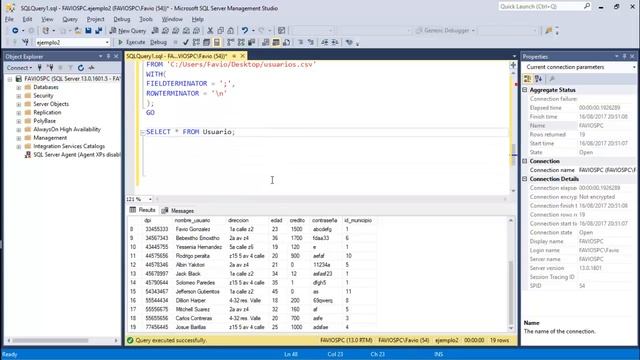Collapse the SELECT statement outline in editor
This screenshot has width=640, height=360.
[142, 132]
